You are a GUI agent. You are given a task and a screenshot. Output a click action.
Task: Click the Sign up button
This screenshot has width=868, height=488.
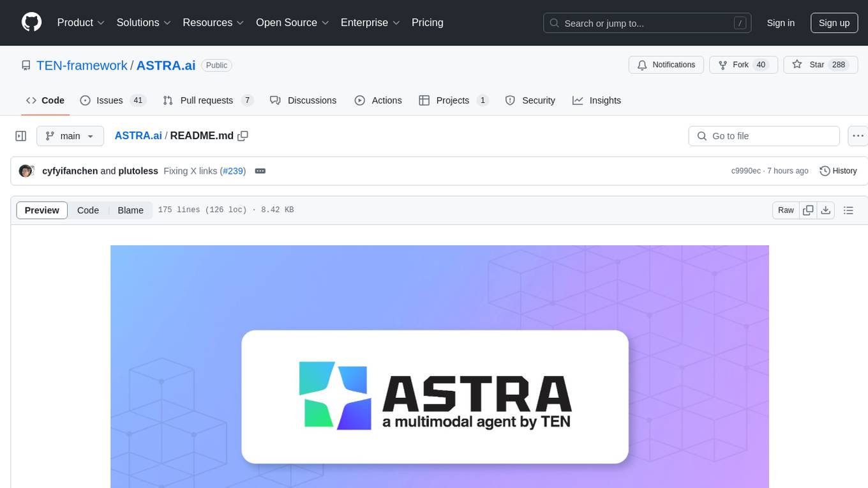[x=834, y=23]
